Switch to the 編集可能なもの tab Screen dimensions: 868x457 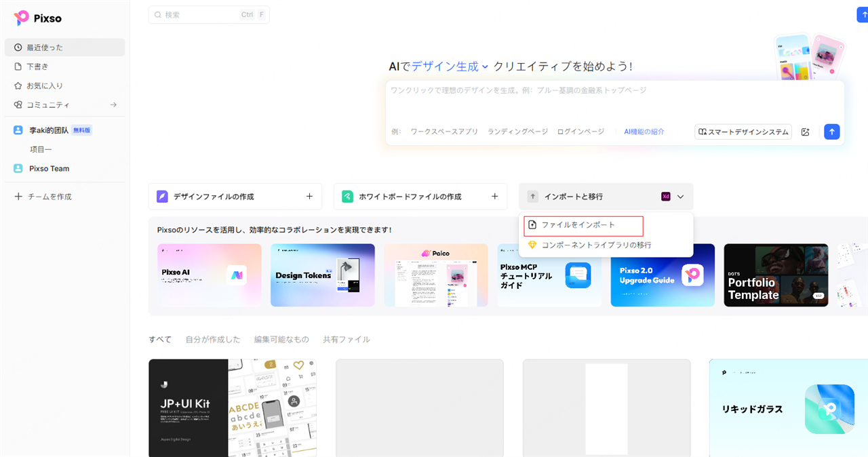click(x=281, y=340)
